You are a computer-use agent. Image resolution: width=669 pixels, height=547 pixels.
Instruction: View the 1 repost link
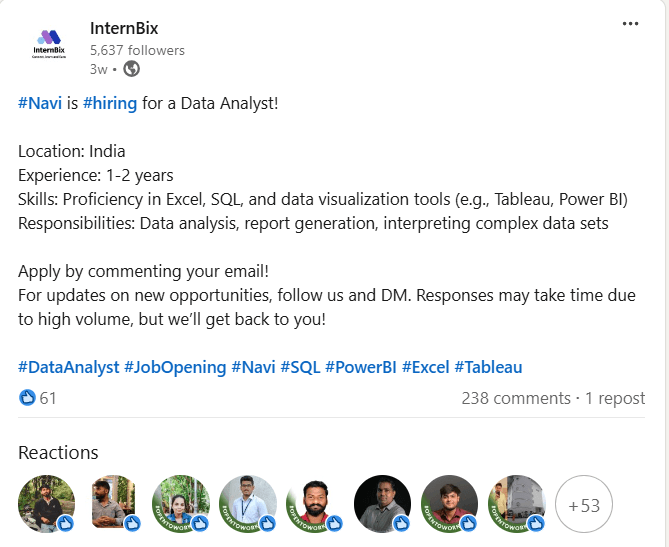[x=615, y=399]
